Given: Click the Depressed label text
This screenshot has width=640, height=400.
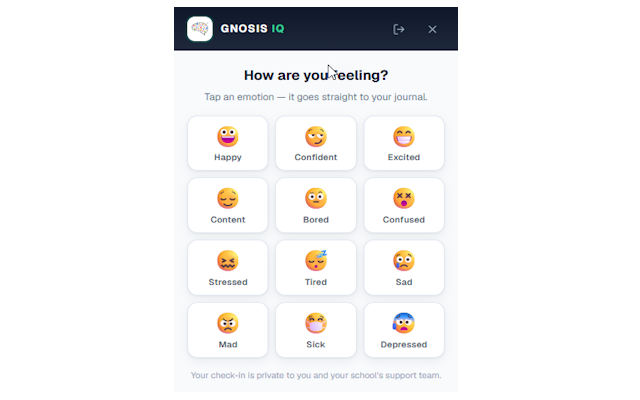Looking at the screenshot, I should 404,344.
